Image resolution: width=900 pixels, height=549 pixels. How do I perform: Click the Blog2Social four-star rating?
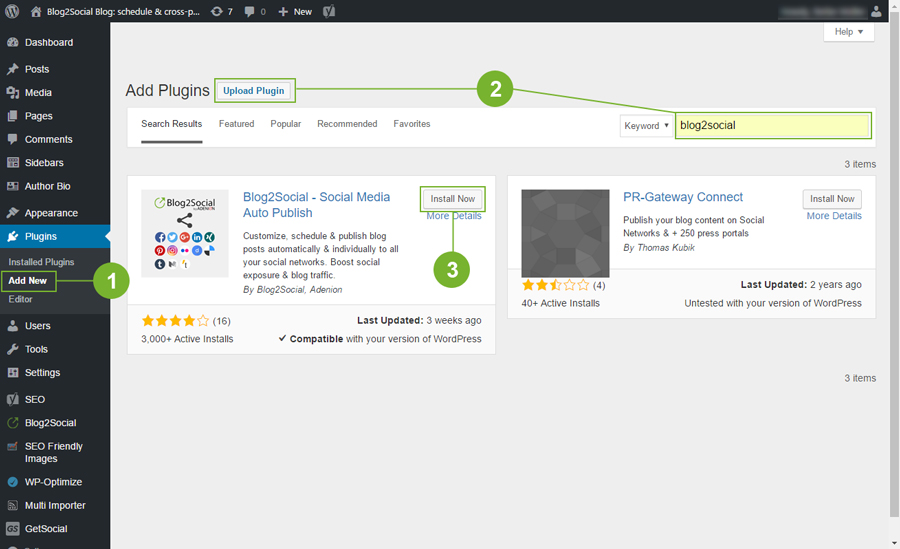(x=175, y=320)
